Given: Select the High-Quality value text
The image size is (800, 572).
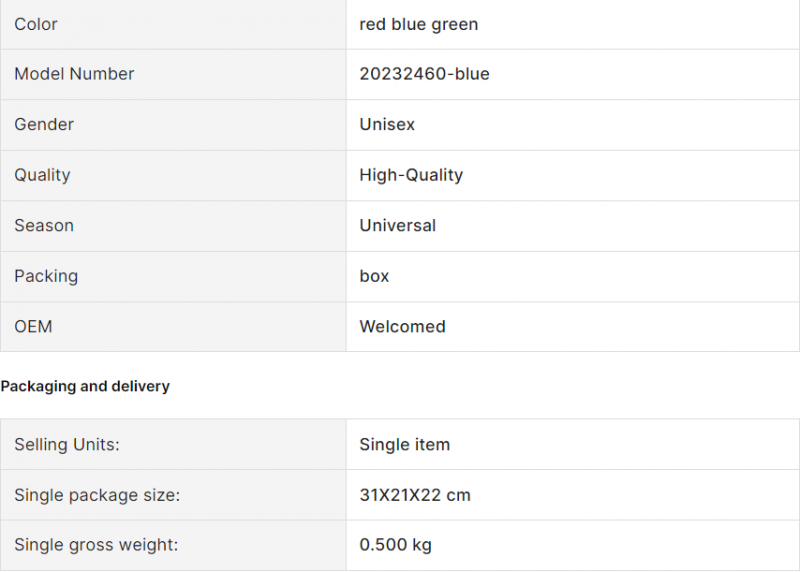Looking at the screenshot, I should point(411,175).
